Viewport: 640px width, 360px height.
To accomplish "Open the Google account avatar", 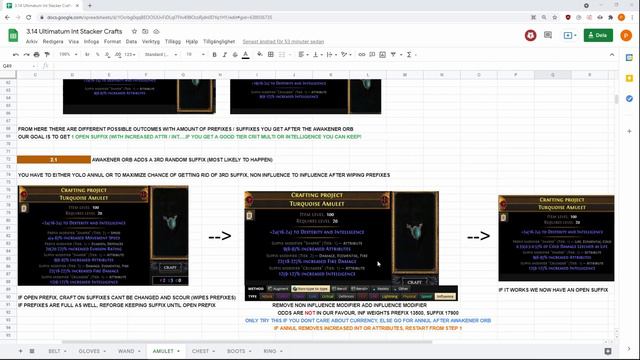I will pos(626,36).
